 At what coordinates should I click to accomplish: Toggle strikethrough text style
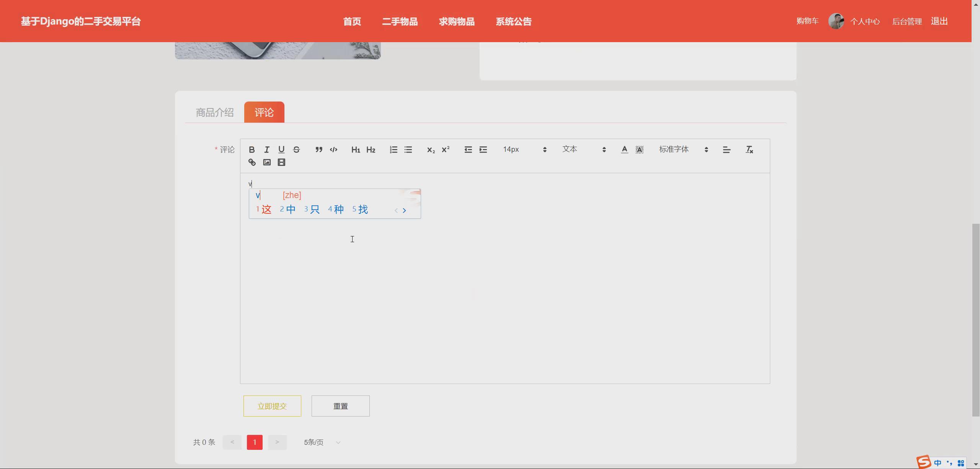pos(296,149)
